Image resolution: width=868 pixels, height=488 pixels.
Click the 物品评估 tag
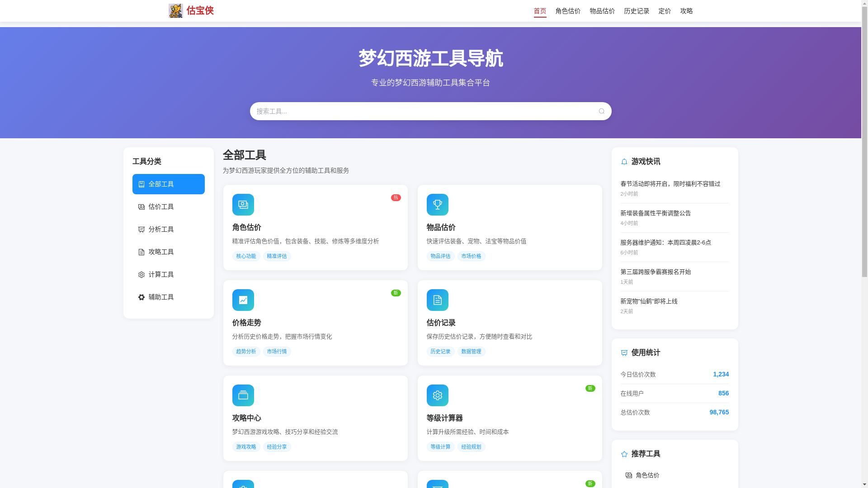(440, 256)
